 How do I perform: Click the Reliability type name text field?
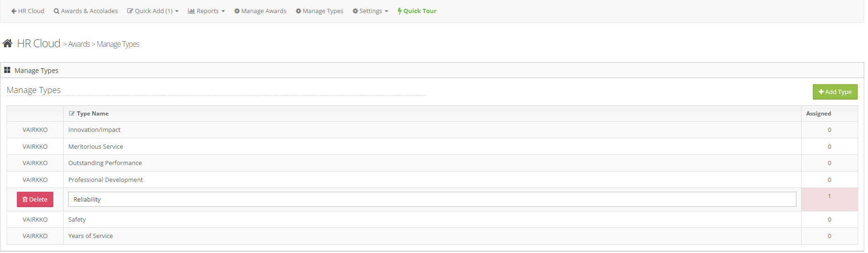click(x=432, y=199)
